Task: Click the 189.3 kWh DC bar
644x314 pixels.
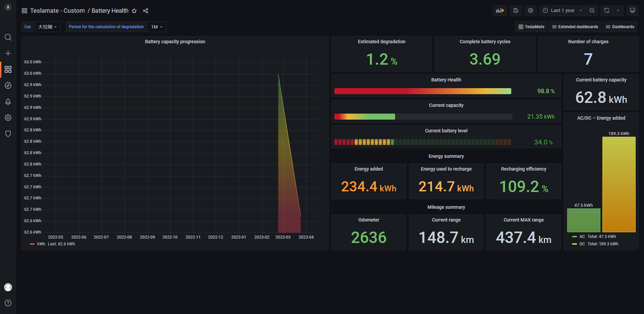Action: (619, 184)
